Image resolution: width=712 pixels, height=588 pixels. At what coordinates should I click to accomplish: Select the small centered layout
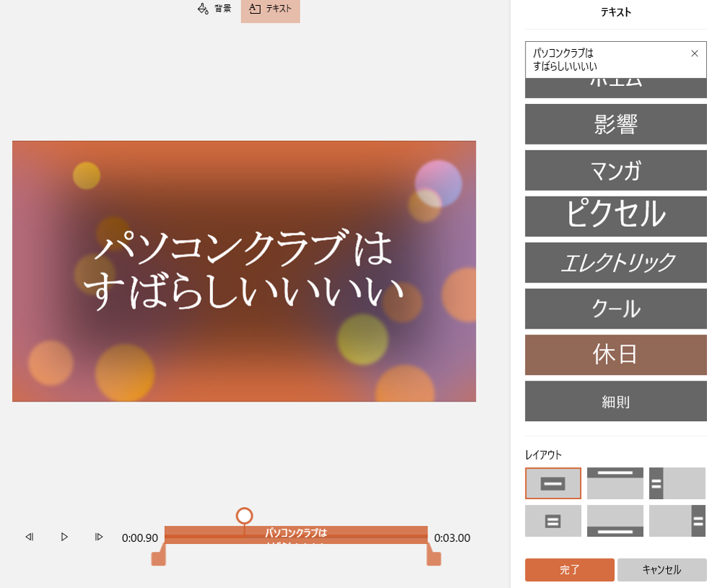[552, 521]
